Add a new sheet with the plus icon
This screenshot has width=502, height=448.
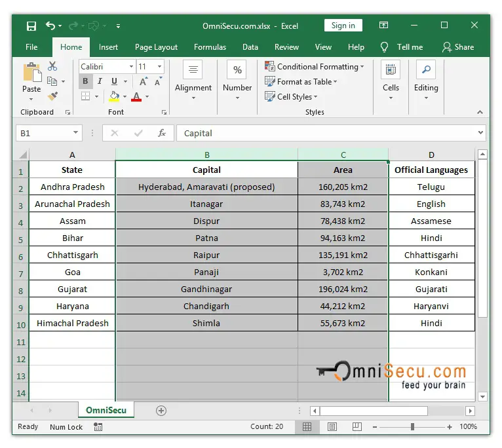pyautogui.click(x=161, y=411)
